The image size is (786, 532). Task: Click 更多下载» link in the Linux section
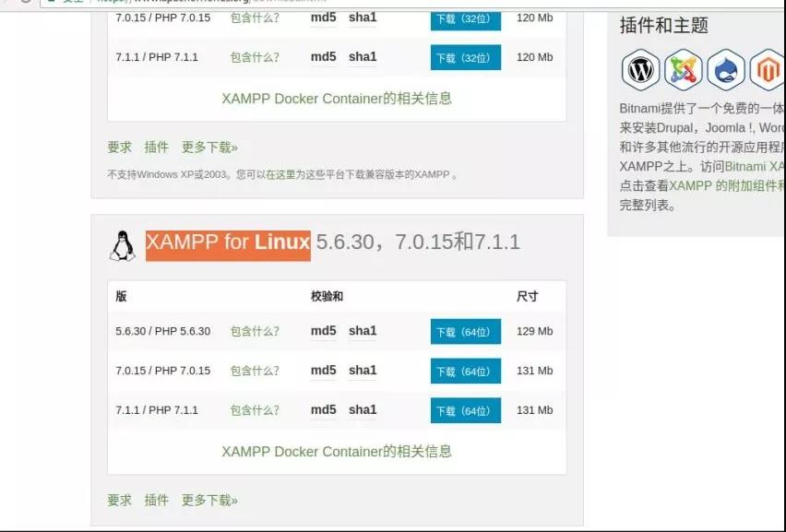(209, 500)
